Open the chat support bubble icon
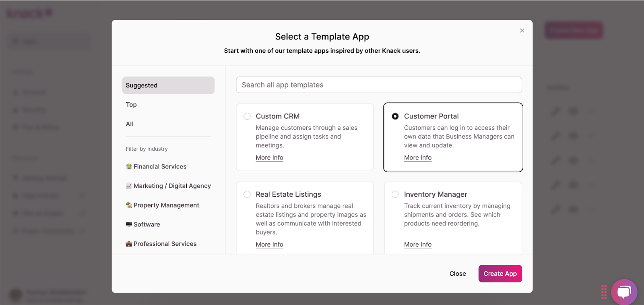The height and width of the screenshot is (305, 644). [x=624, y=292]
